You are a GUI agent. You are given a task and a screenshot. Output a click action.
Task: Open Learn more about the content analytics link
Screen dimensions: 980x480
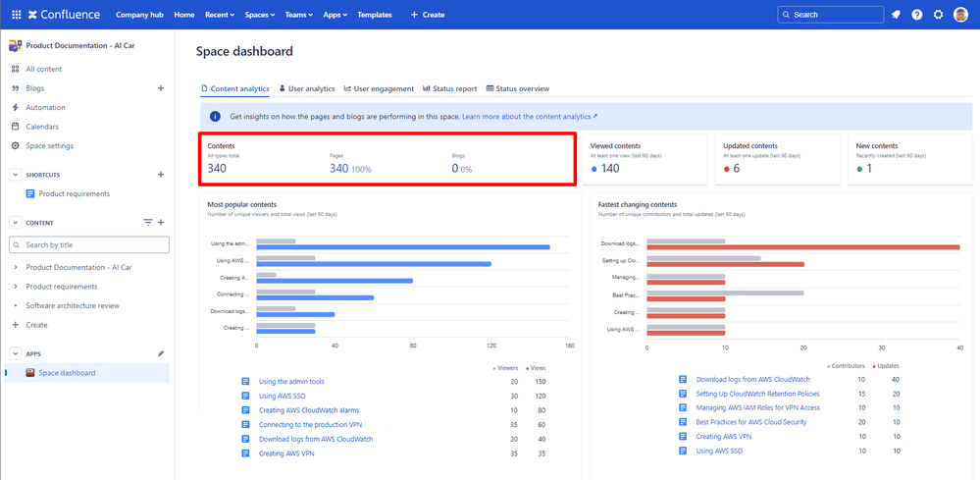click(530, 116)
